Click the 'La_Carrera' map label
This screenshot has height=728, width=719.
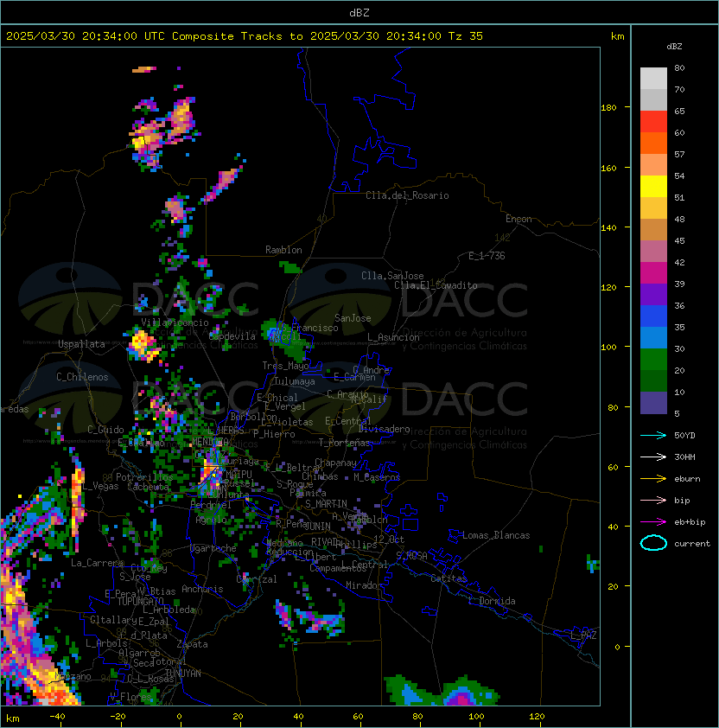coord(98,563)
